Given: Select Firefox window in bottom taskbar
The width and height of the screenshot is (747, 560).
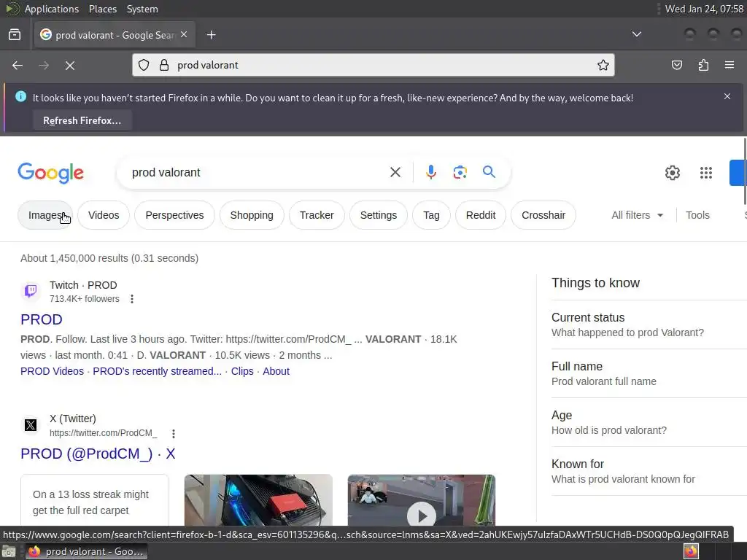Looking at the screenshot, I should [x=86, y=551].
